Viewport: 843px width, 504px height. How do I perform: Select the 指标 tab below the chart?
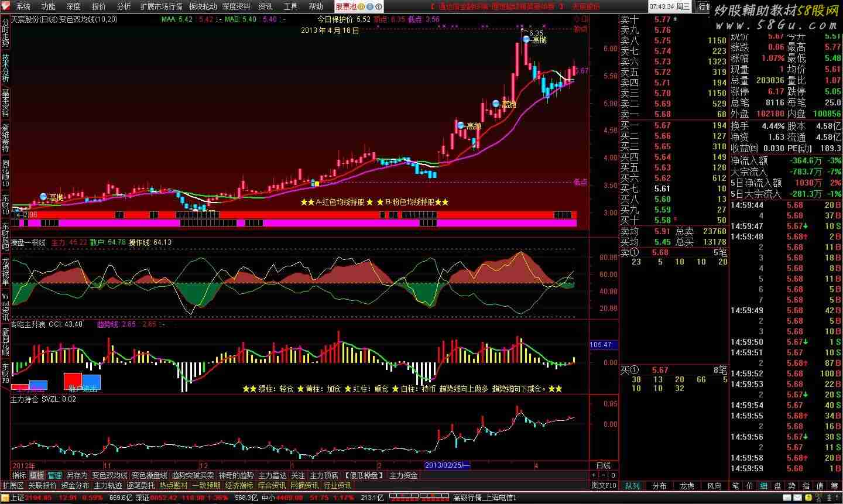click(x=19, y=475)
